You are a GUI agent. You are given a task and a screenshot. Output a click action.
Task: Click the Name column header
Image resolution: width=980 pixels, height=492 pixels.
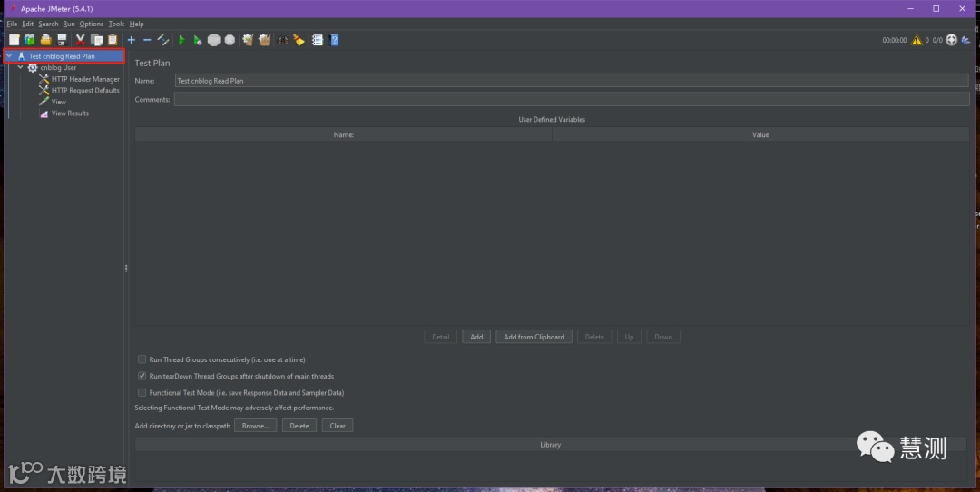pos(343,135)
